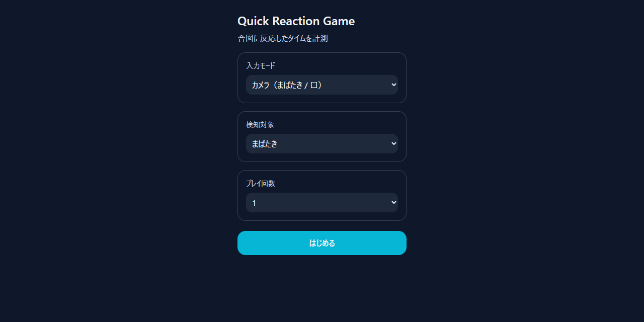The width and height of the screenshot is (644, 322).
Task: Click the chevron arrow on the camera mode selector
Action: 393,85
